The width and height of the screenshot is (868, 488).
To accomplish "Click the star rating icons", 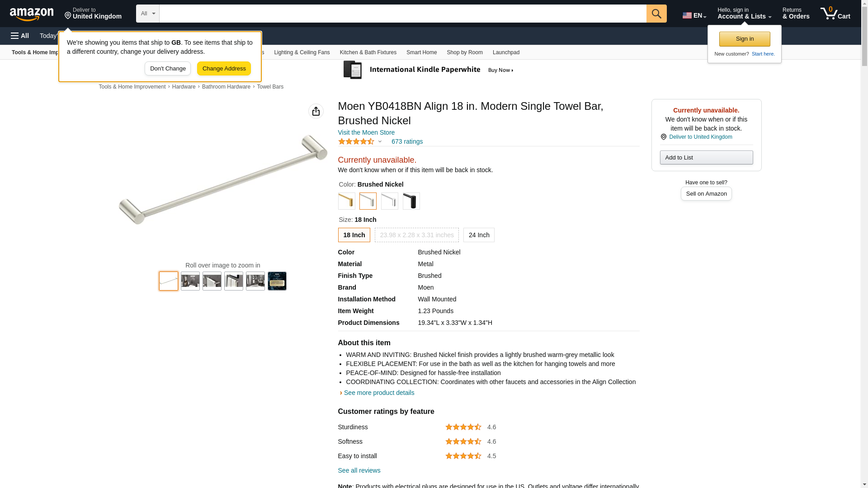I will click(356, 141).
